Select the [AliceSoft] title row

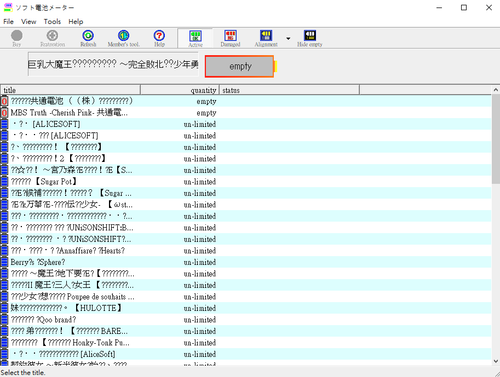click(246, 354)
